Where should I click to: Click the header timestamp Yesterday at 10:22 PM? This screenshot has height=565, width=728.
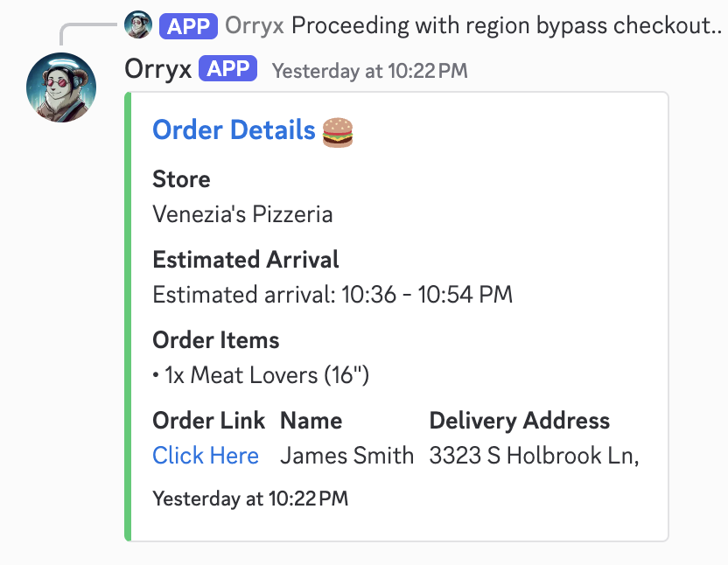coord(369,71)
